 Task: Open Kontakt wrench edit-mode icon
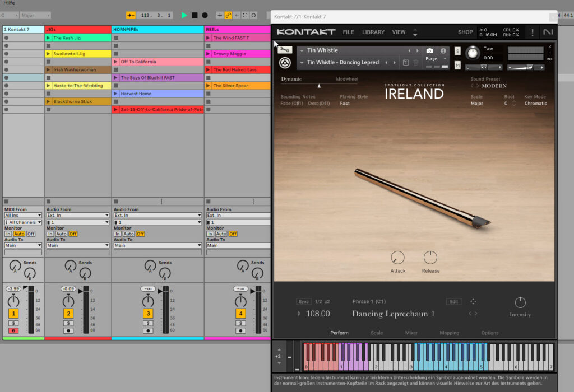[285, 50]
